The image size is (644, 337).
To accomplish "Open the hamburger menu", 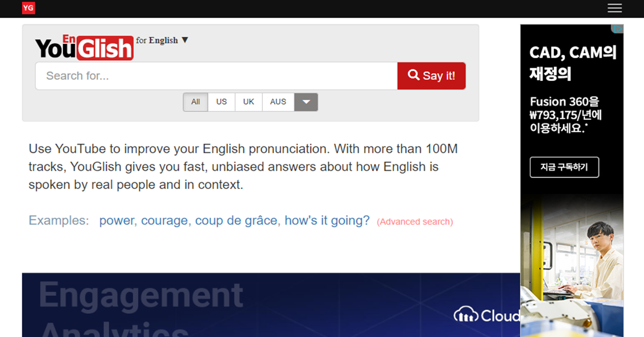I will [x=614, y=8].
